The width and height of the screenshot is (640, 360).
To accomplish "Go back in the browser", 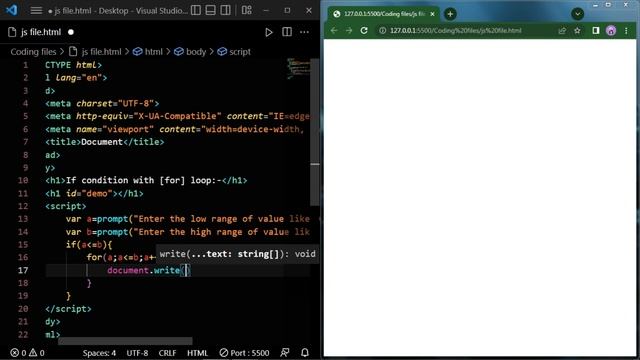I will (x=334, y=31).
